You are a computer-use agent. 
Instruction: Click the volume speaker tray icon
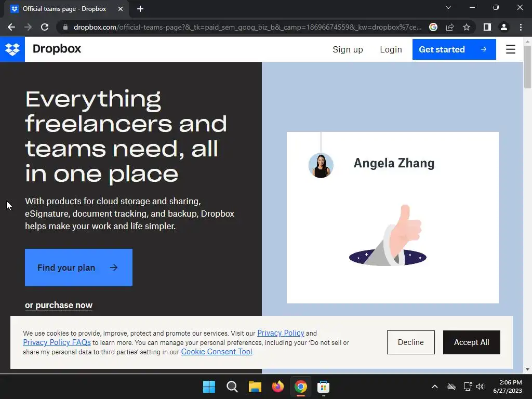480,387
